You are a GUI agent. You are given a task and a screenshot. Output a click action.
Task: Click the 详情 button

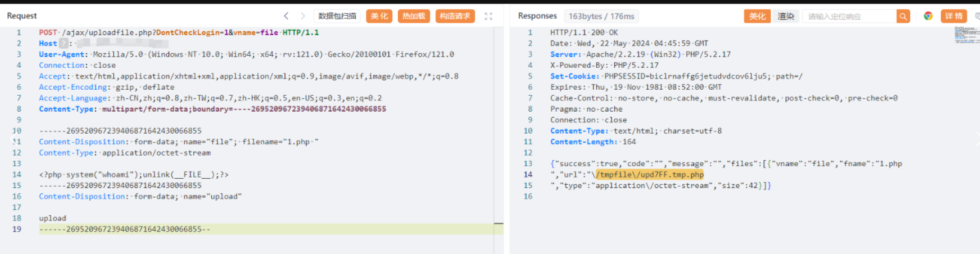click(x=954, y=16)
